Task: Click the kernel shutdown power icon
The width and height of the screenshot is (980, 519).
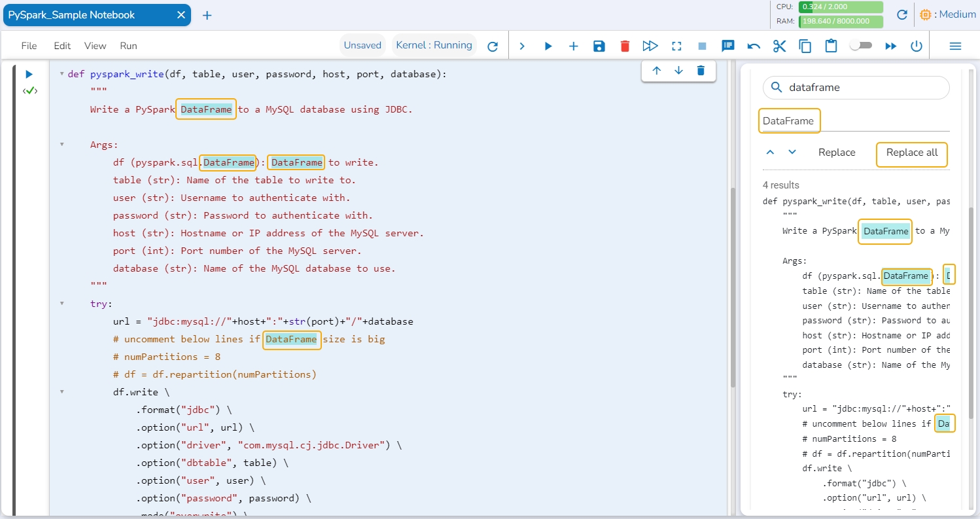Action: (x=917, y=46)
